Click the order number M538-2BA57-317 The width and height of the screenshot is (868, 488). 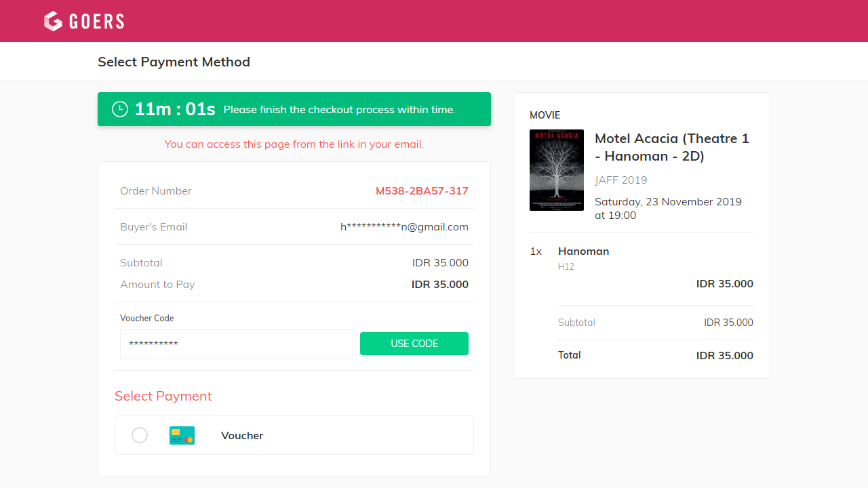(x=422, y=191)
